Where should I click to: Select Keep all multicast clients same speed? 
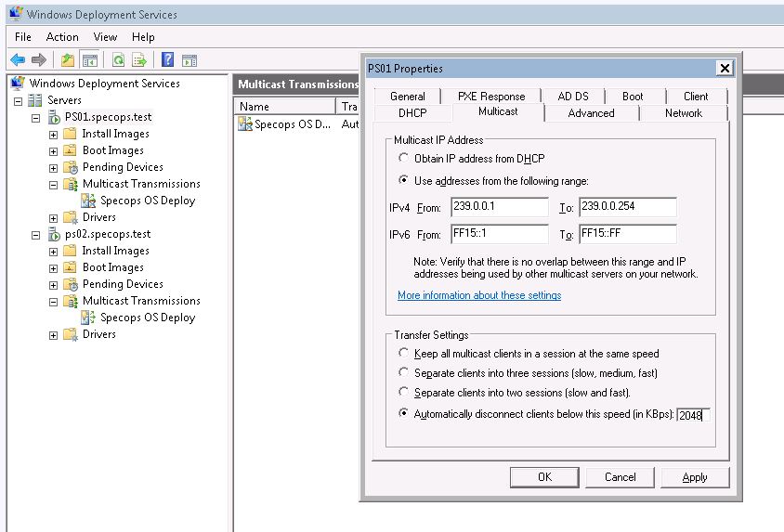(x=403, y=353)
